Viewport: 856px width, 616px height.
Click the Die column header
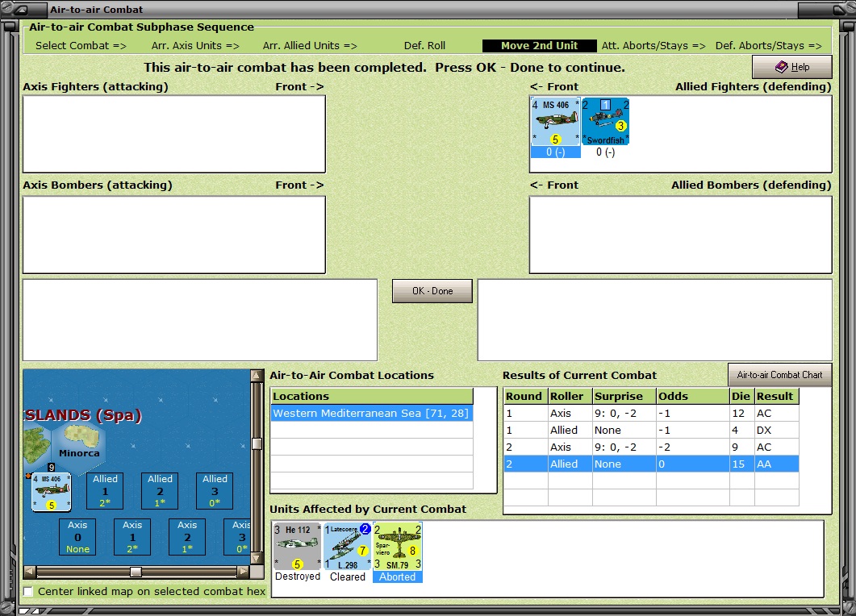[742, 396]
